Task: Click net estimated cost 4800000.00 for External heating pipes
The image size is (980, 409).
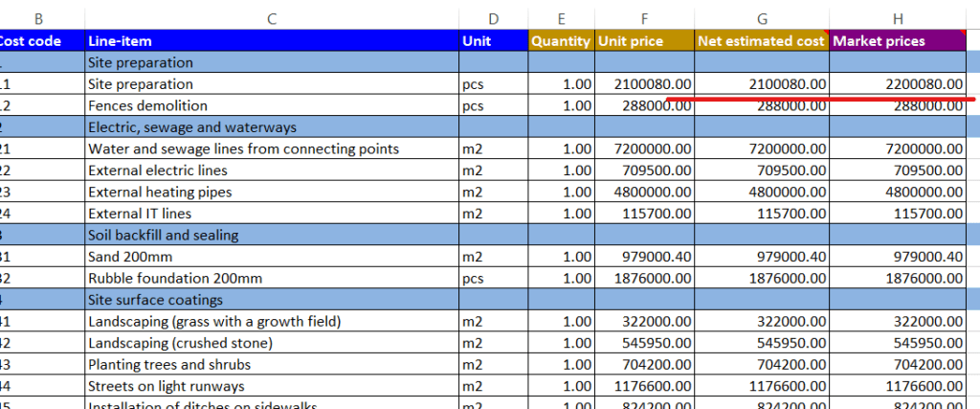Action: point(762,192)
